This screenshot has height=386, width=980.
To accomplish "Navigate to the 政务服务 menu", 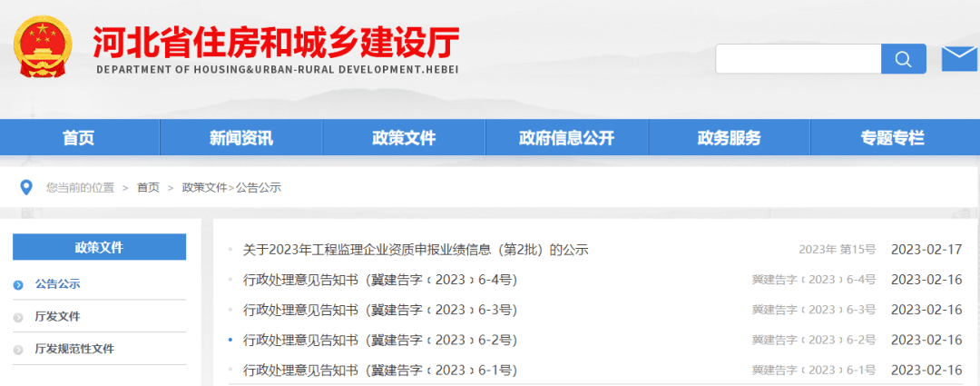I will [x=729, y=138].
